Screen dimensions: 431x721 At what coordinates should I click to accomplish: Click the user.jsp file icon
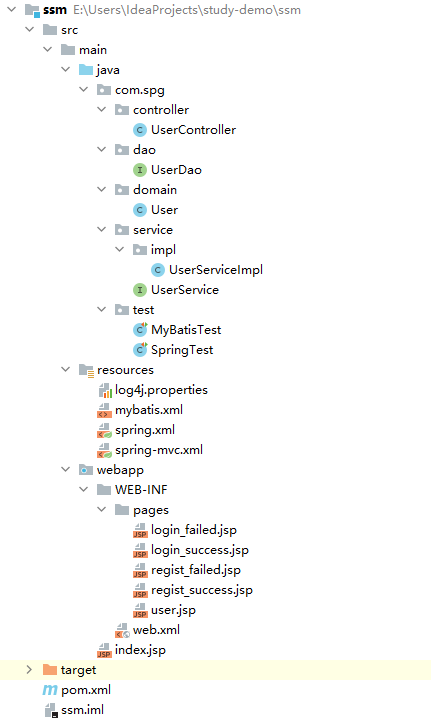tap(140, 610)
